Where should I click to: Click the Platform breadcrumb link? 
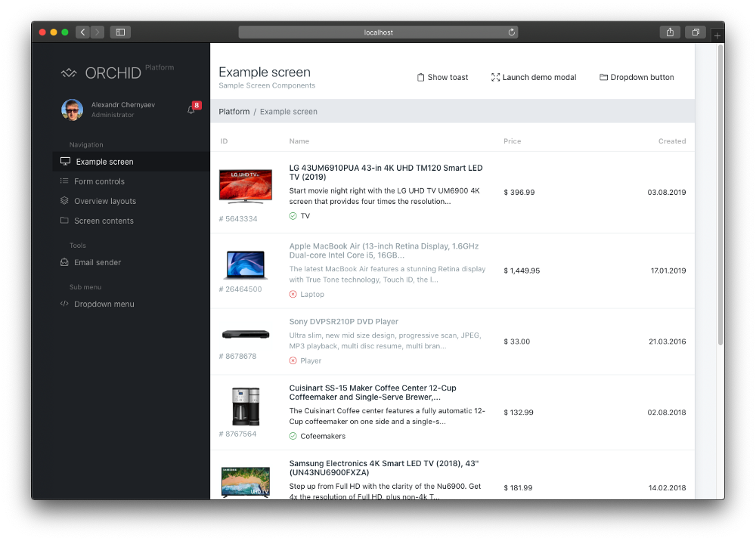[x=234, y=111]
